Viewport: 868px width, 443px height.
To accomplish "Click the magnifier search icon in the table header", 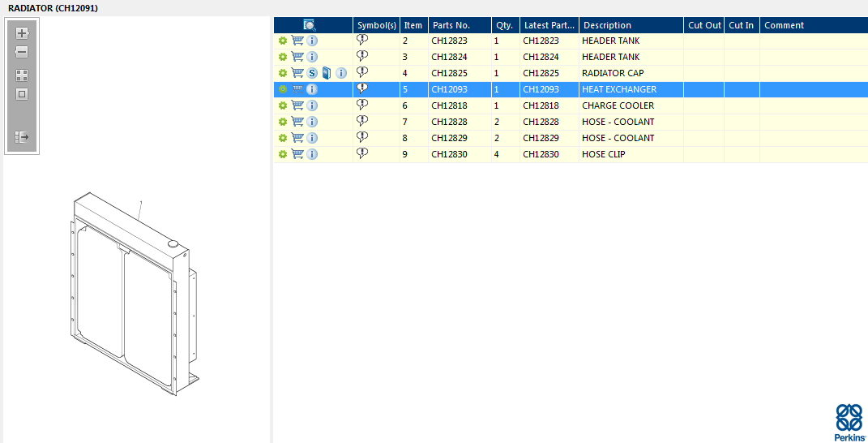I will pos(310,25).
